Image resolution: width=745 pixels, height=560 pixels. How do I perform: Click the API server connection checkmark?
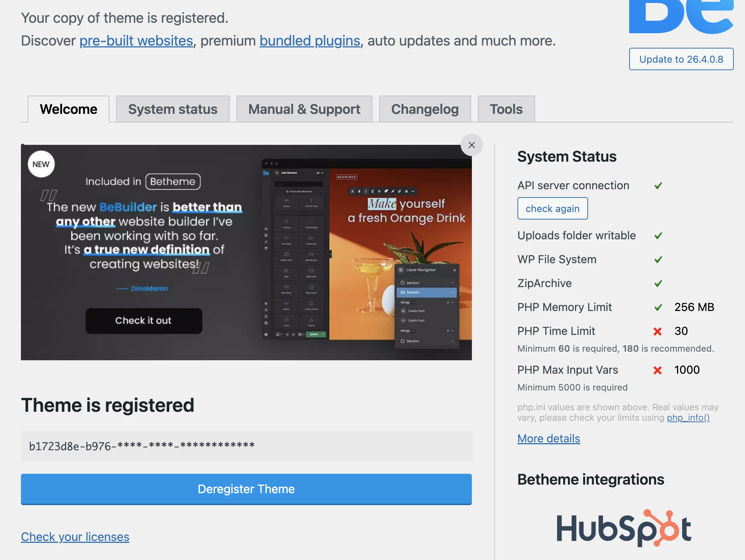(x=658, y=186)
